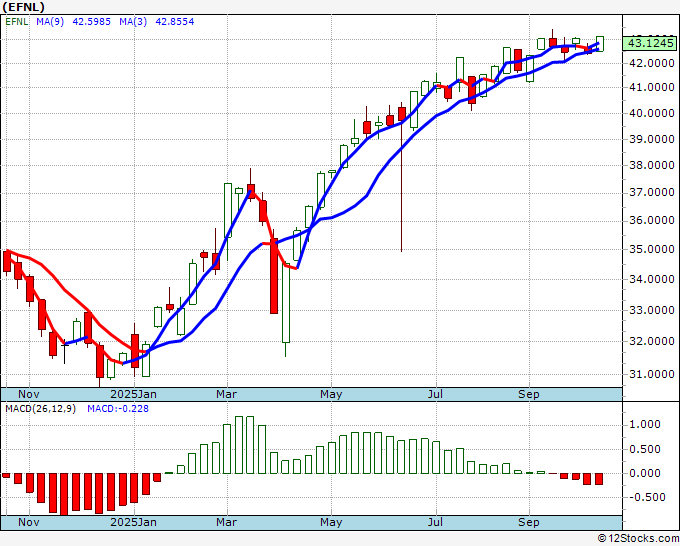Viewport: 680px width, 546px height.
Task: Click the current price tag 43.1245
Action: coord(651,43)
